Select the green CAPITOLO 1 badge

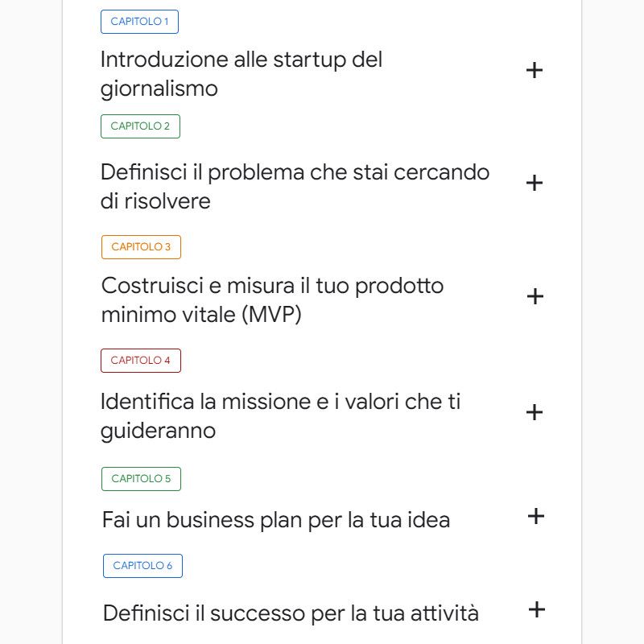click(139, 21)
